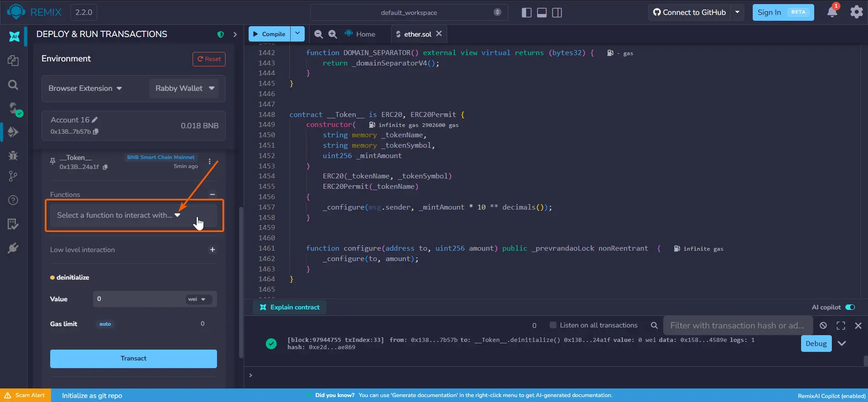Screen dimensions: 868x402
Task: Open the notifications bell
Action: (x=832, y=11)
